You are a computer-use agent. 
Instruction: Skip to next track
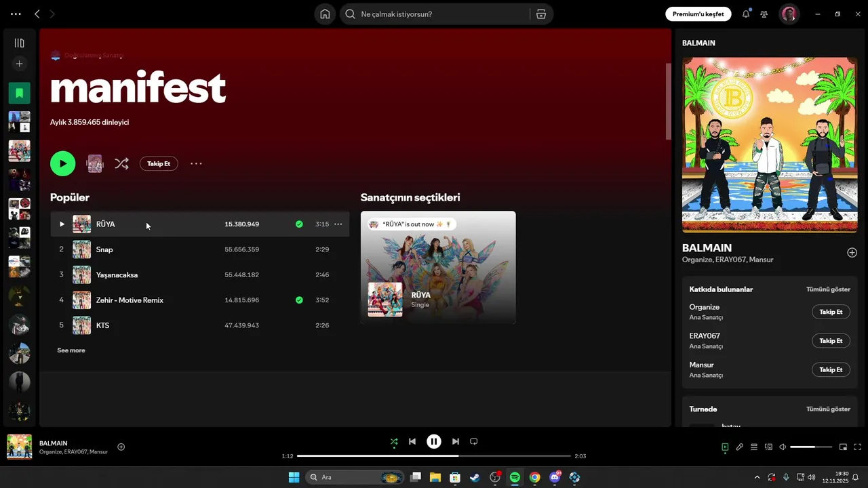[x=456, y=442]
